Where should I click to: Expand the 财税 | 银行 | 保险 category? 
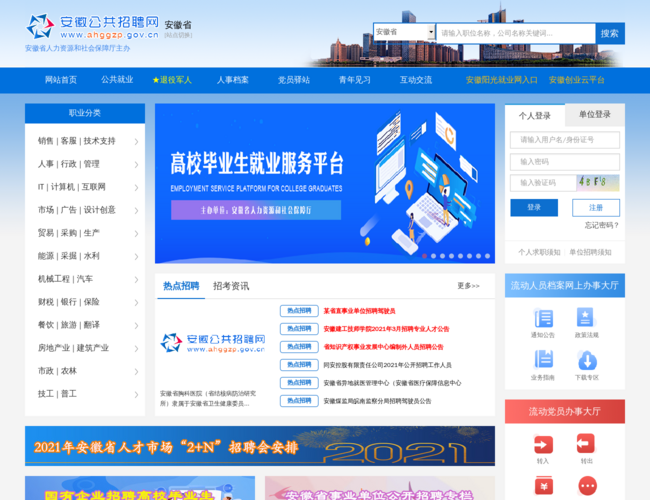tap(85, 302)
